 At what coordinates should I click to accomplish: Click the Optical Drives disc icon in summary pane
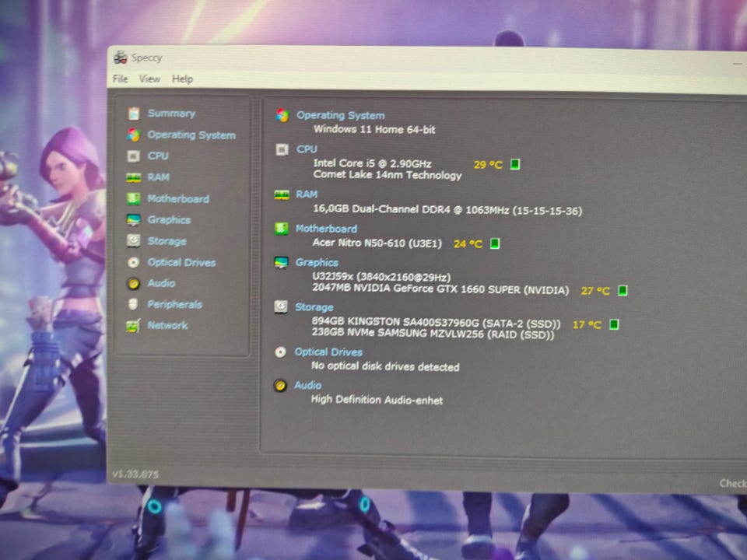tap(280, 352)
